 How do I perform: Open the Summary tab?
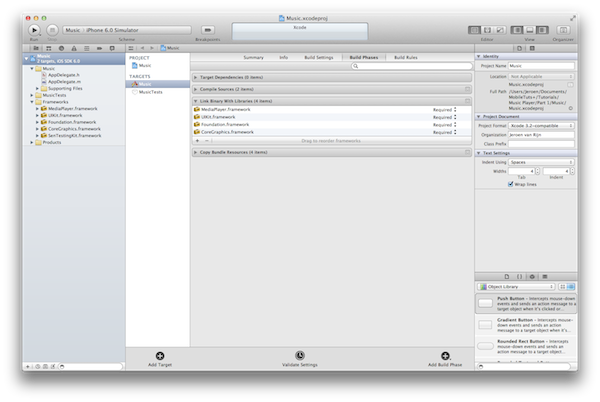[x=253, y=57]
